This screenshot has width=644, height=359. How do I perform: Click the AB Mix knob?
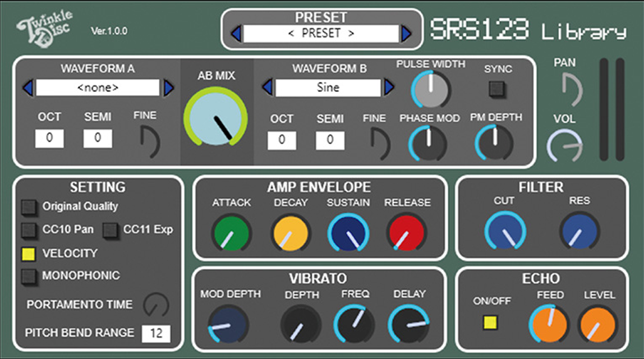215,118
